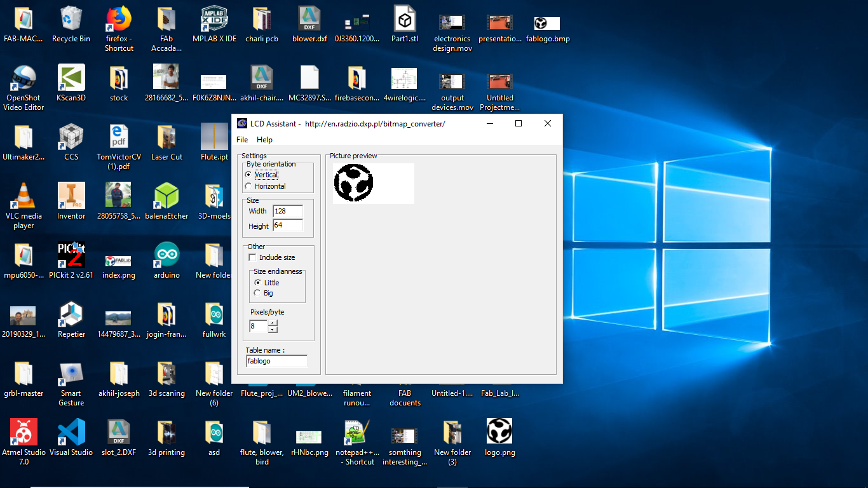The width and height of the screenshot is (868, 488).
Task: Select Little size endianness
Action: point(257,283)
